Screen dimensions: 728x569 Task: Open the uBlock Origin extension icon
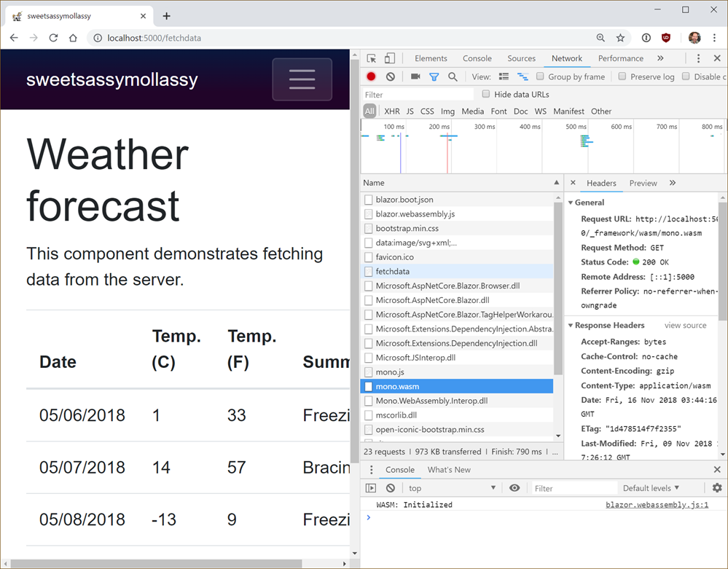tap(666, 38)
